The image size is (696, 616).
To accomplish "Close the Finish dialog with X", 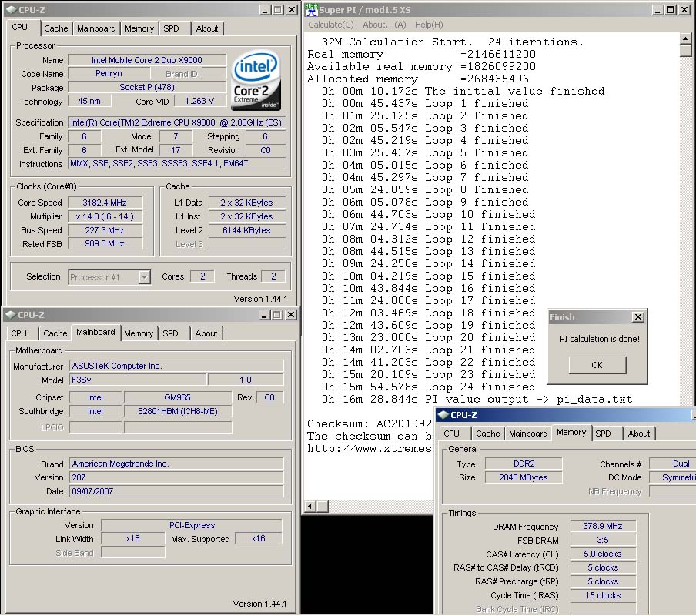I will pyautogui.click(x=637, y=317).
